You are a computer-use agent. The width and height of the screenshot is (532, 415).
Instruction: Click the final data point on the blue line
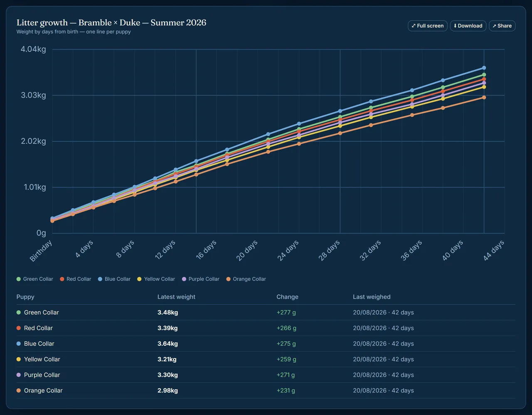484,68
